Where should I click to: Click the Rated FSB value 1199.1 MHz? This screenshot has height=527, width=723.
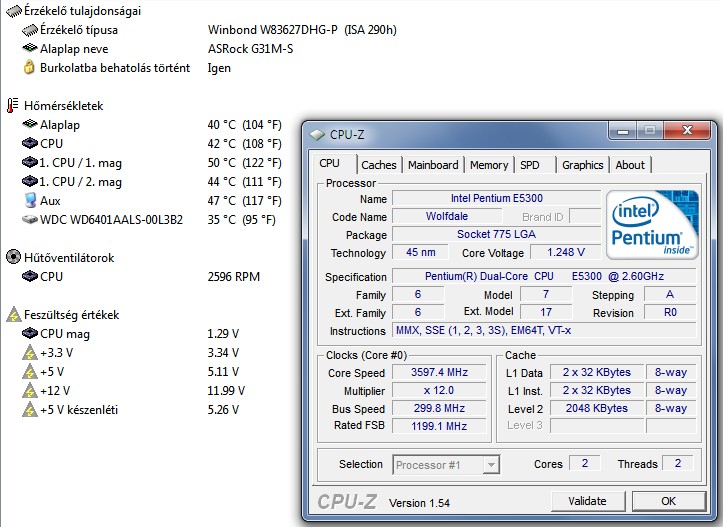(439, 426)
